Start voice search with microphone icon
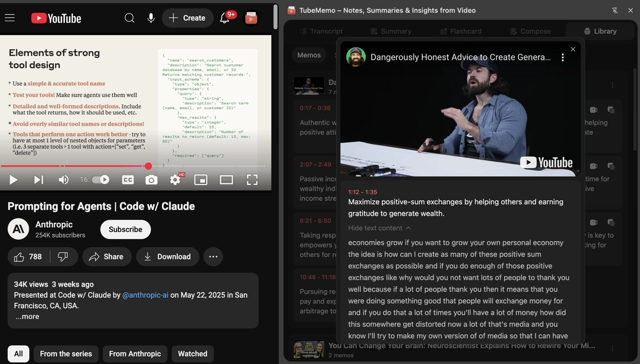The image size is (640, 364). tap(151, 18)
